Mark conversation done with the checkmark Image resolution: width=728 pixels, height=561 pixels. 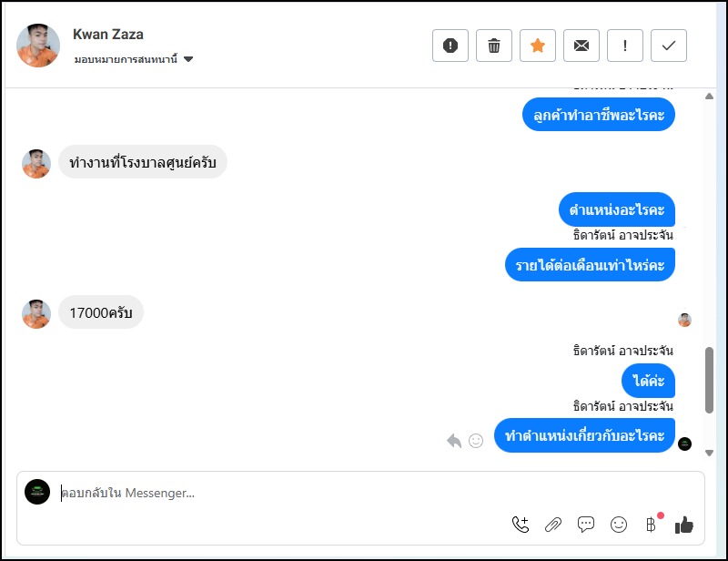(669, 46)
